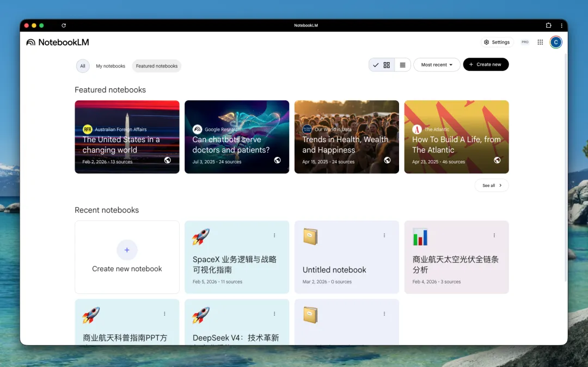Click the NotebookLM logo icon
The image size is (588, 367).
pos(30,42)
